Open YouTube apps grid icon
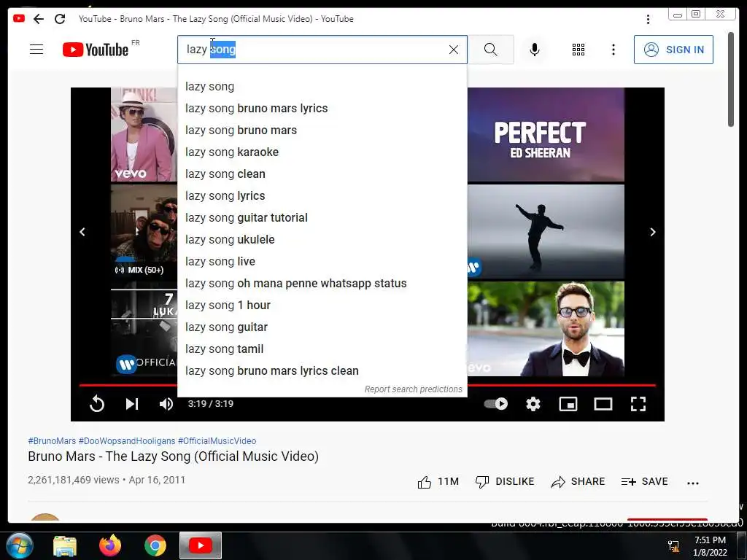The height and width of the screenshot is (560, 747). coord(578,50)
